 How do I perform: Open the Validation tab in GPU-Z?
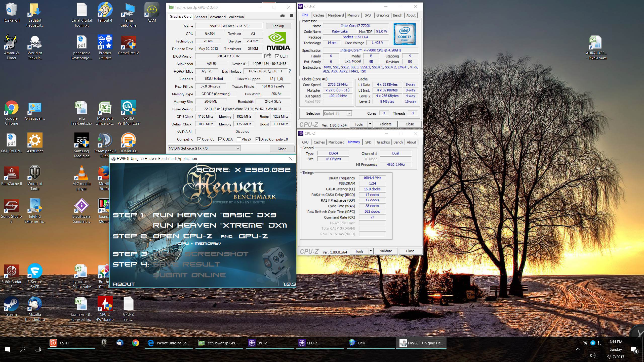[x=236, y=17]
